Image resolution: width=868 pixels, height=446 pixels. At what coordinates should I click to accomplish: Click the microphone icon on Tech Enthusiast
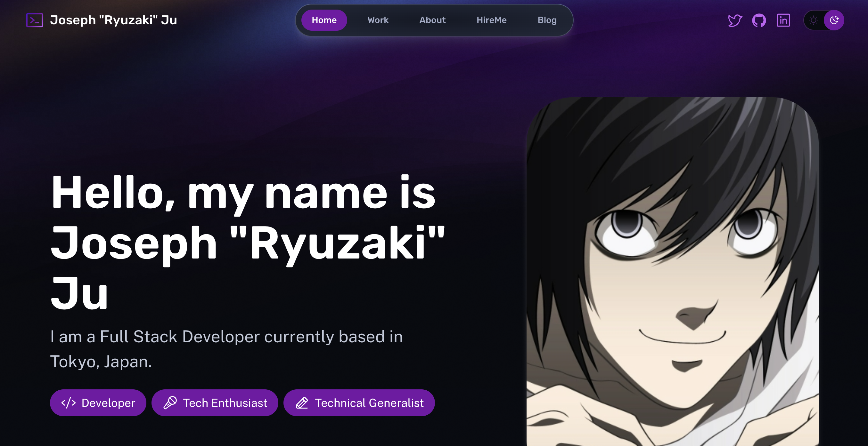170,402
